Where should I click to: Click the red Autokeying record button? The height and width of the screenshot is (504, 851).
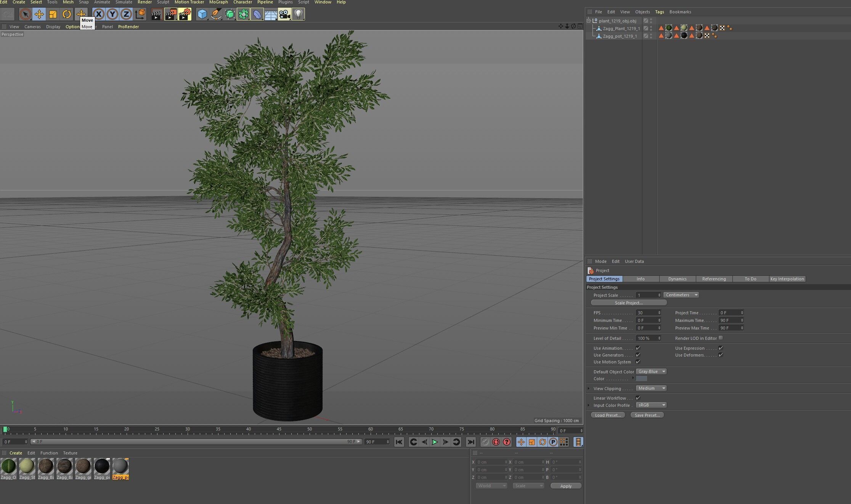coord(496,442)
